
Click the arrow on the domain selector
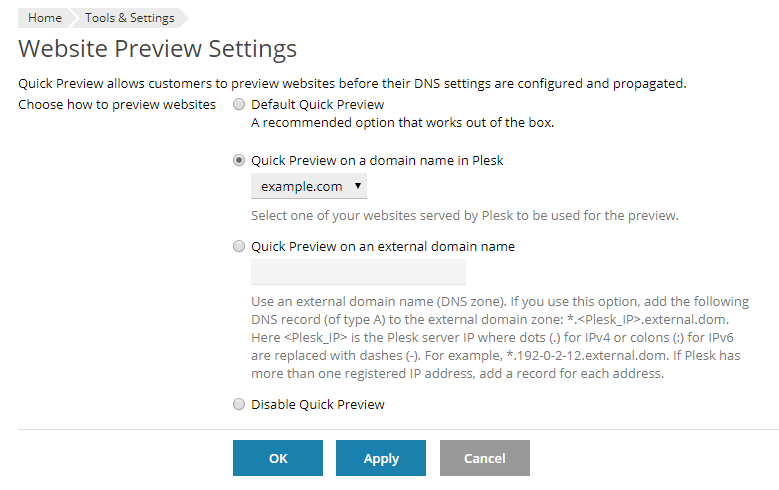point(358,187)
